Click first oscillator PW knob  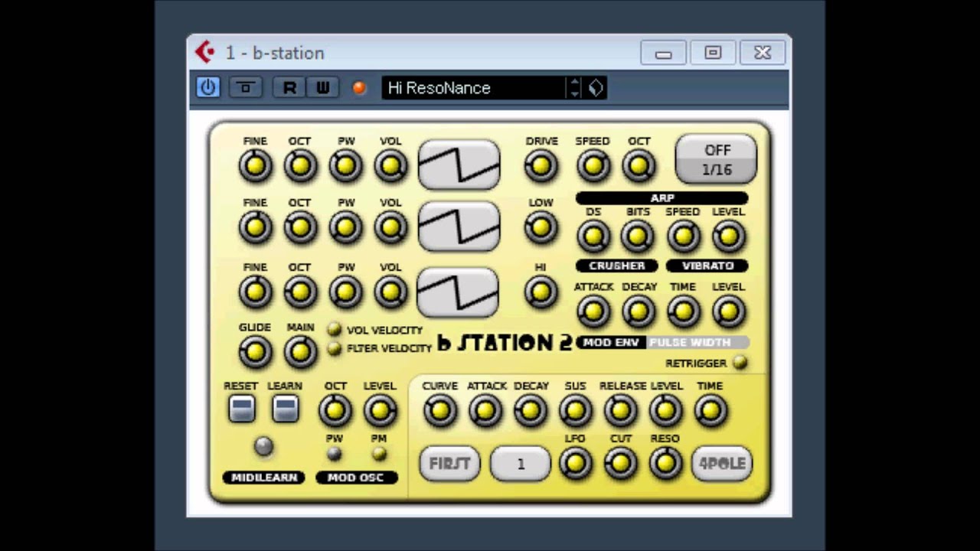[345, 165]
